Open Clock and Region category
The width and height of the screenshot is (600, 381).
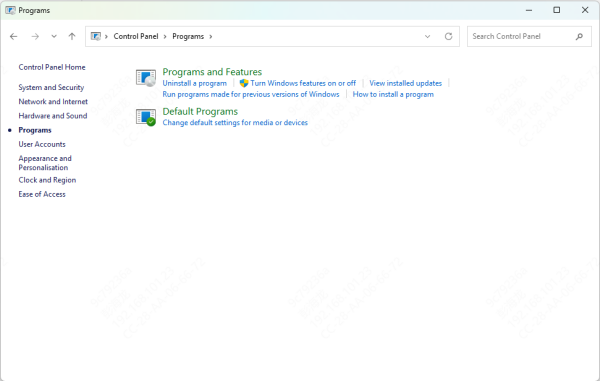point(47,180)
